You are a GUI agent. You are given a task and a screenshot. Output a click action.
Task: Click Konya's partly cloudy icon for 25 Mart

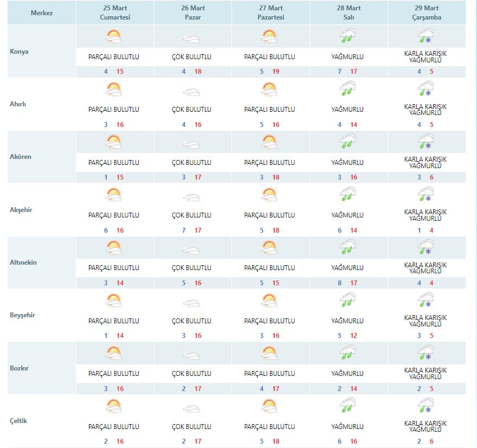coord(114,37)
